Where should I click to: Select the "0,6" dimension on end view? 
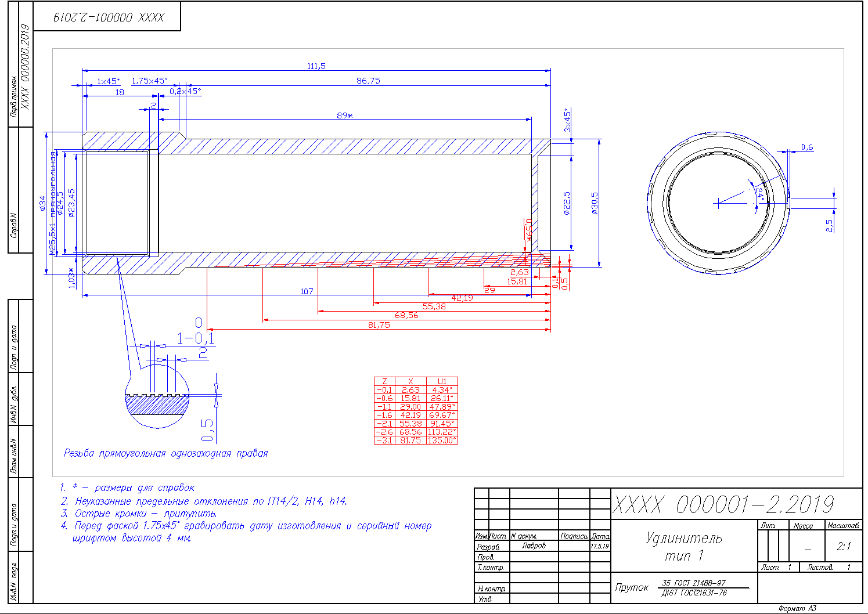807,147
